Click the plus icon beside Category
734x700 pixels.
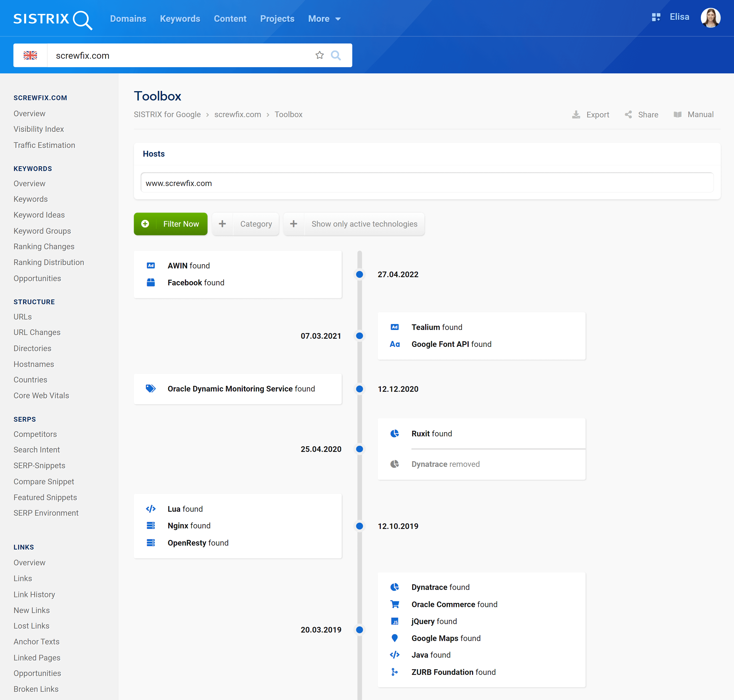(222, 224)
